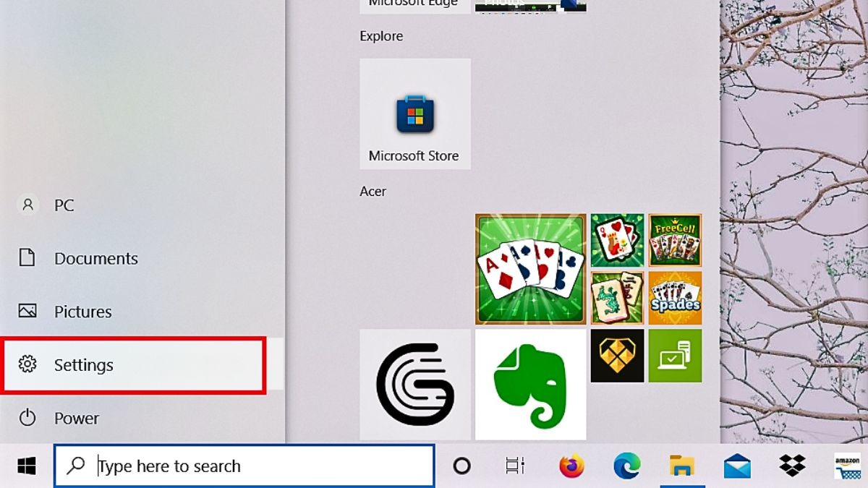Image resolution: width=868 pixels, height=488 pixels.
Task: Launch Firefox from the taskbar
Action: (571, 466)
